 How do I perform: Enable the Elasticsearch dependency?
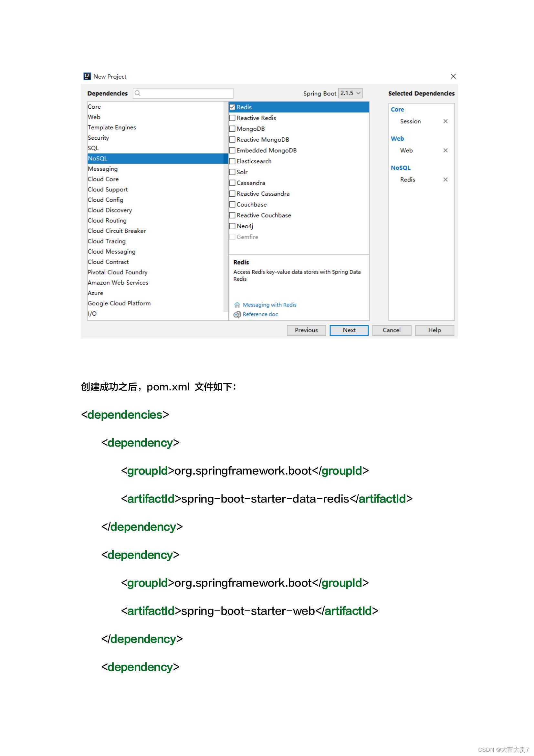[232, 161]
